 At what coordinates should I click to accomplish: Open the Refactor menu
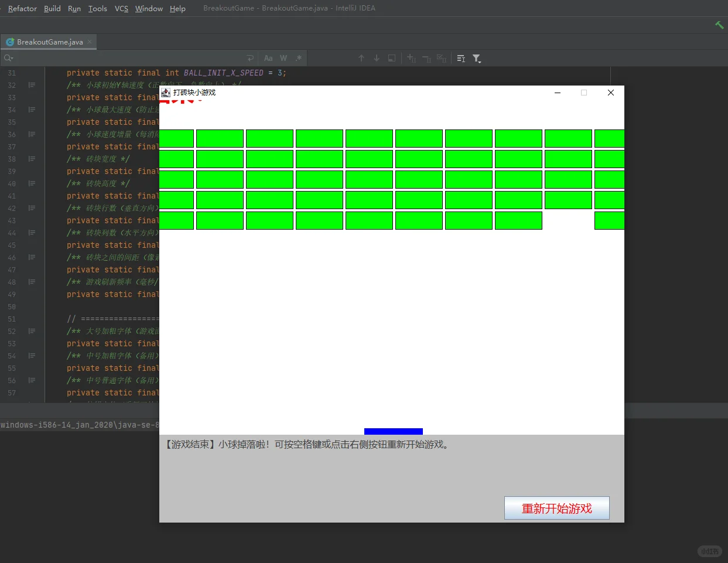22,8
